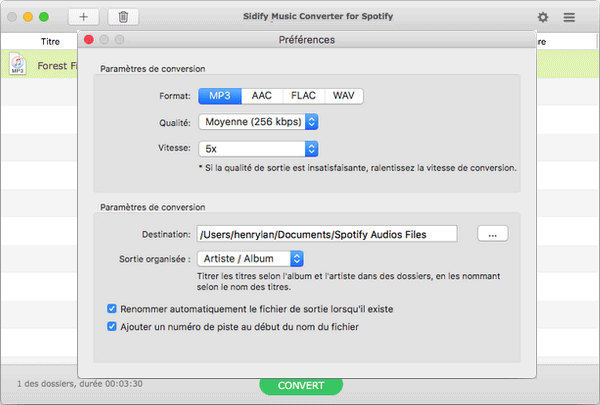Screen dimensions: 600x405
Task: Open the Qualité dropdown
Action: 258,122
